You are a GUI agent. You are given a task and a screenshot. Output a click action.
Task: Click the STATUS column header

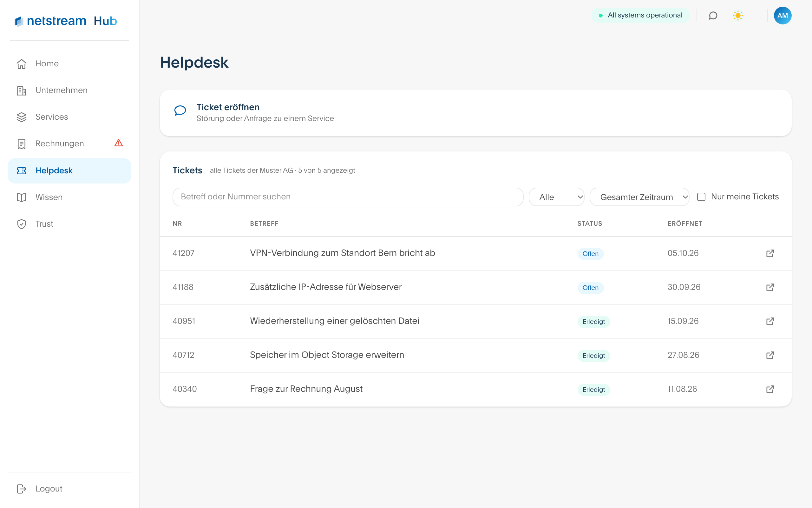(x=590, y=224)
